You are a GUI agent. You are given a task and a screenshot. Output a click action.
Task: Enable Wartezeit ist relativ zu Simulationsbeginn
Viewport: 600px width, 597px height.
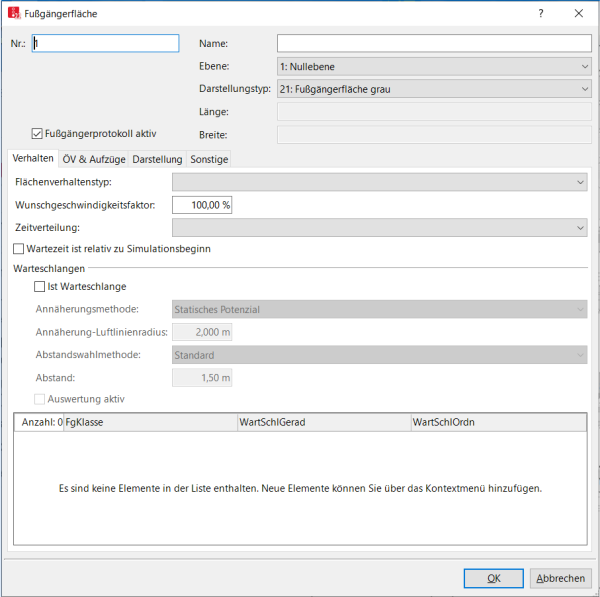pyautogui.click(x=19, y=249)
